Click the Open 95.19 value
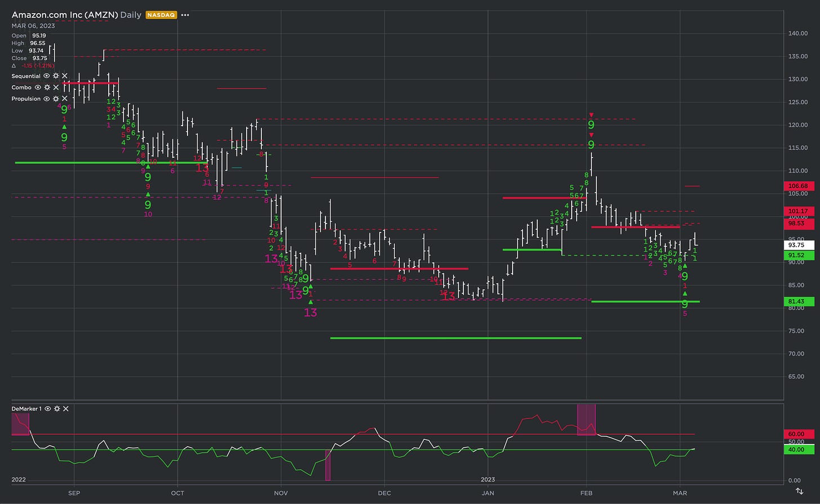 click(x=39, y=35)
